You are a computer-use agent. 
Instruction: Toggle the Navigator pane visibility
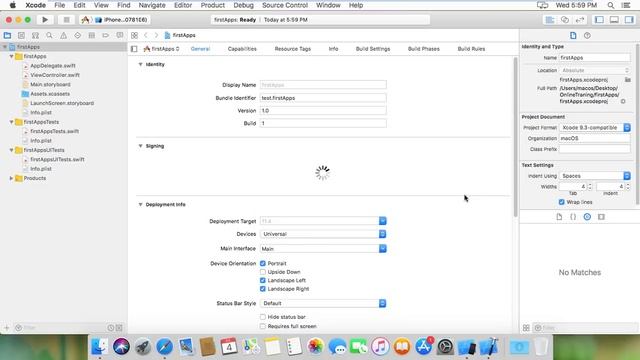[x=599, y=20]
